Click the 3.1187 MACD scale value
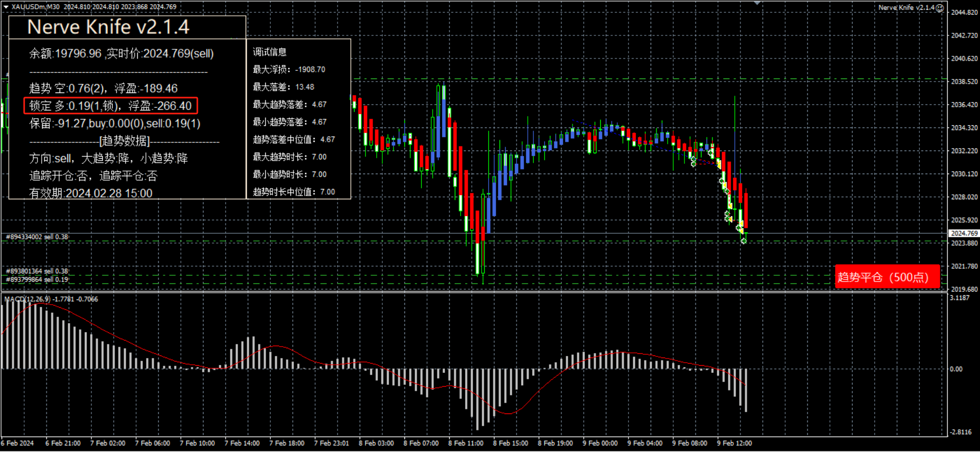Image resolution: width=980 pixels, height=452 pixels. [x=959, y=298]
